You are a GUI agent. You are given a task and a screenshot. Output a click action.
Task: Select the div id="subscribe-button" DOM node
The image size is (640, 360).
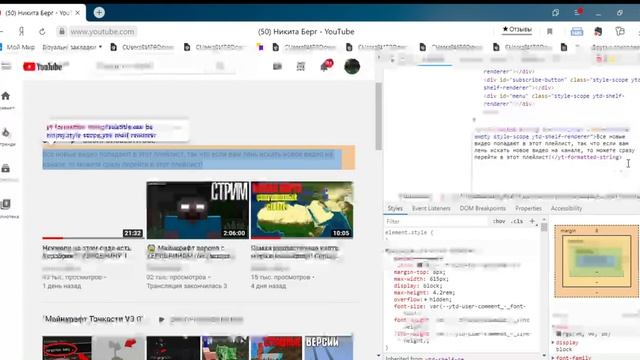pyautogui.click(x=561, y=84)
